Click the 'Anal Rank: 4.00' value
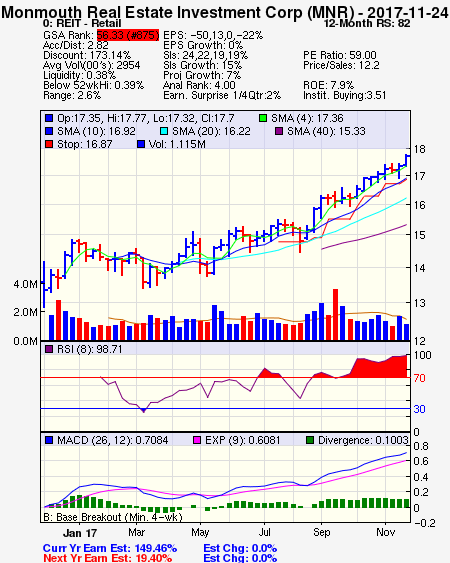Viewport: 450px width, 563px height. point(199,85)
